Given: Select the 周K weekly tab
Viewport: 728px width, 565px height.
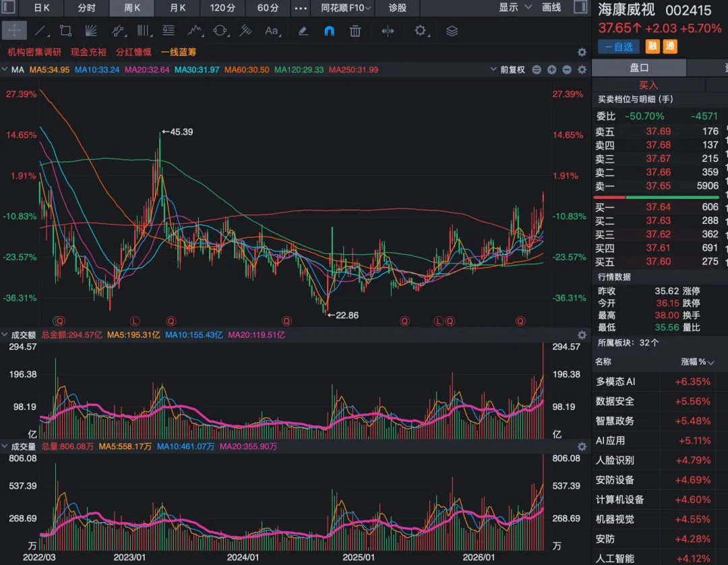Looking at the screenshot, I should pyautogui.click(x=132, y=7).
